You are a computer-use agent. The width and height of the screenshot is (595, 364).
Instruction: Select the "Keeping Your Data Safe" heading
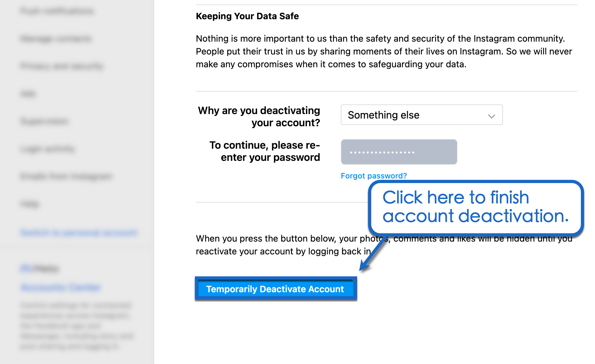pos(247,16)
